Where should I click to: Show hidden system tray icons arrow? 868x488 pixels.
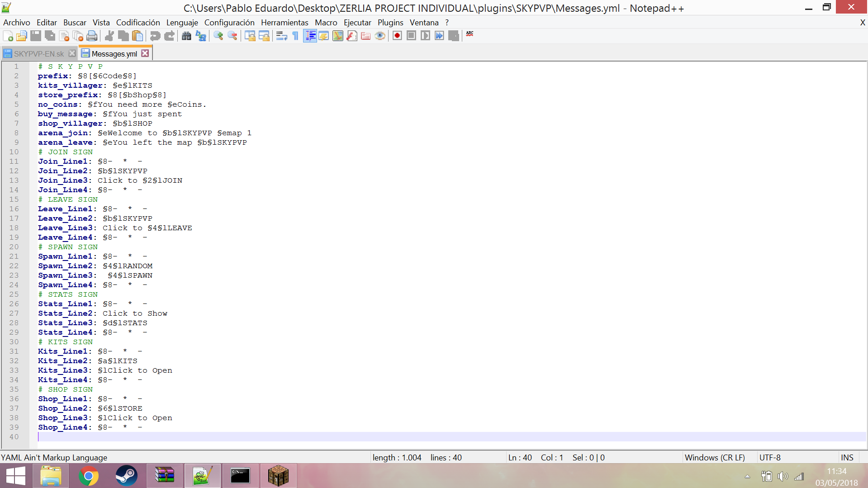(x=747, y=476)
